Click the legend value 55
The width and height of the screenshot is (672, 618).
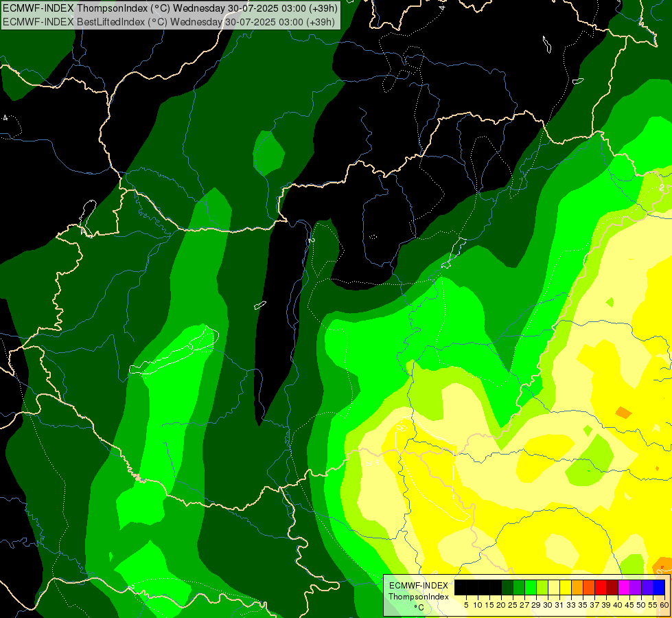[653, 605]
